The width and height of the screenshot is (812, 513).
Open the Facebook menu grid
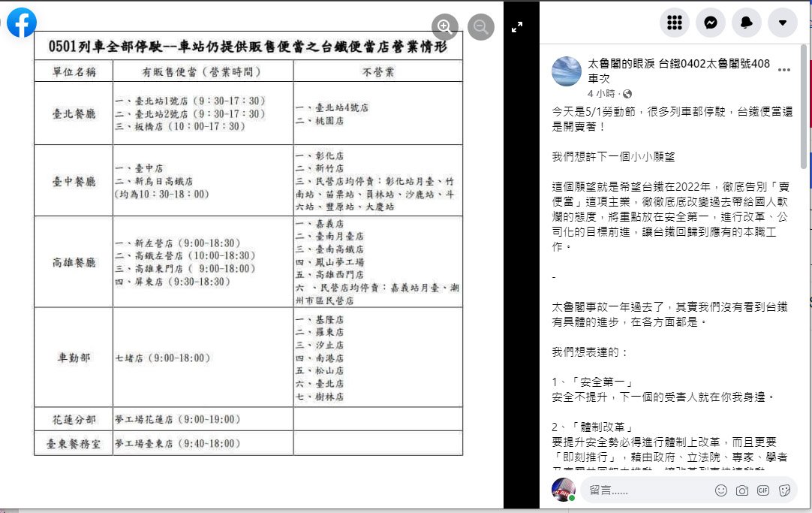[674, 23]
